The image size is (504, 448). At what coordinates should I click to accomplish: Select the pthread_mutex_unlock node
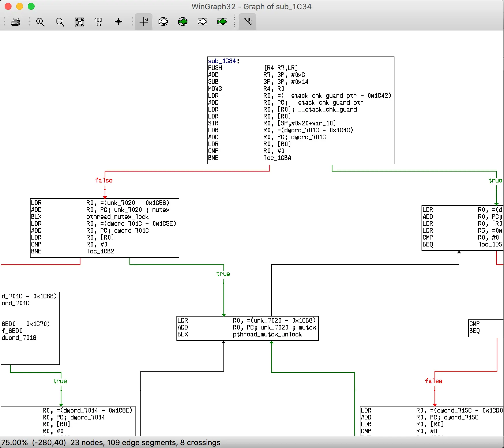[248, 328]
